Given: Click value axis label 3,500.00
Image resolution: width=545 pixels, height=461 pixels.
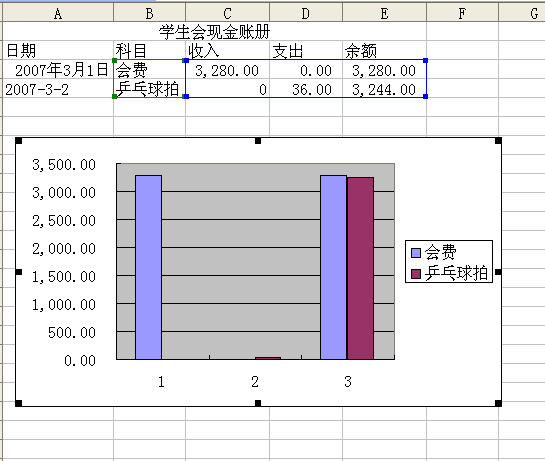Looking at the screenshot, I should tap(64, 165).
